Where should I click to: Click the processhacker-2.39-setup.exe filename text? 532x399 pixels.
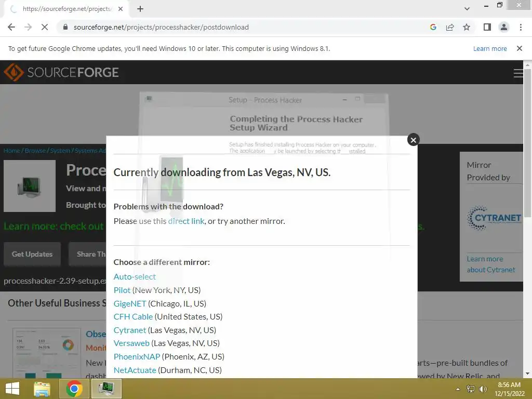pyautogui.click(x=55, y=281)
